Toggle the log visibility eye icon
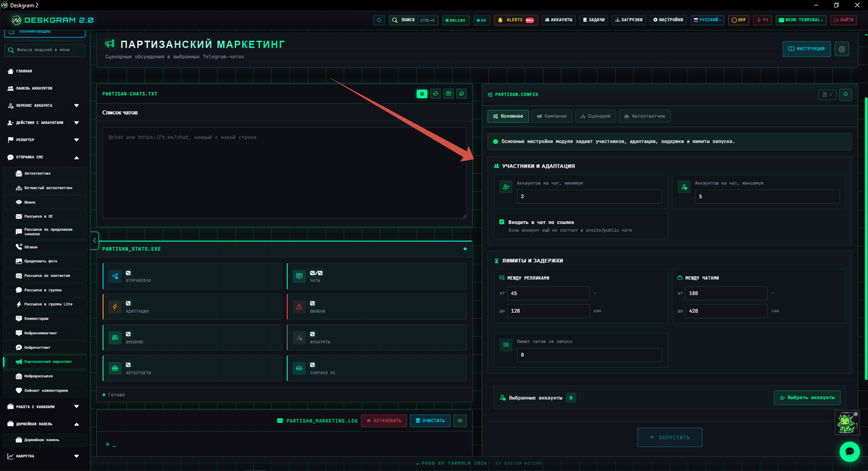 pos(460,421)
